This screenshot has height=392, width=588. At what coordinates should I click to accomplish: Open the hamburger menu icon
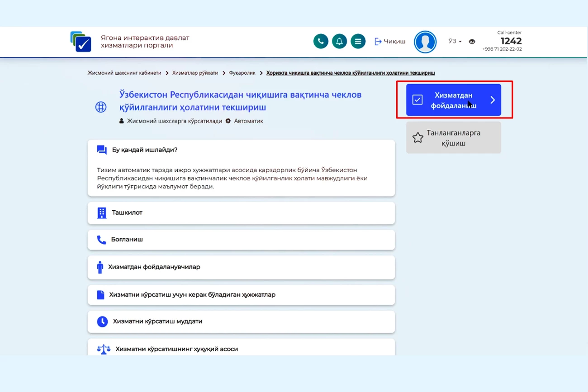tap(358, 42)
